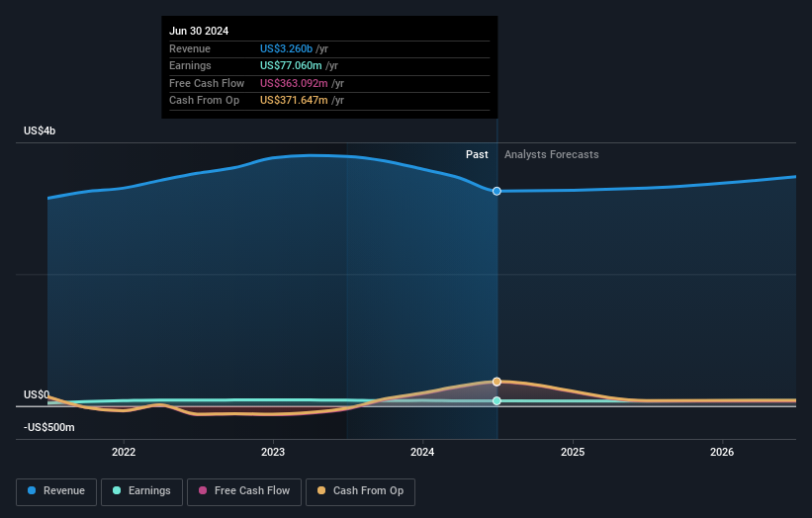Click the Free Cash Flow label in tooltip
Screen dimensions: 812x518
tap(207, 83)
